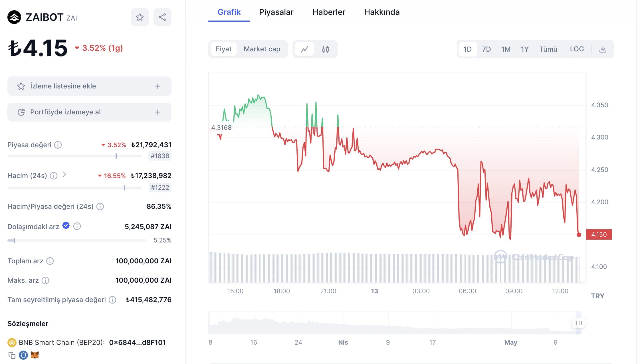
Task: Toggle the LOG scale option
Action: 577,49
